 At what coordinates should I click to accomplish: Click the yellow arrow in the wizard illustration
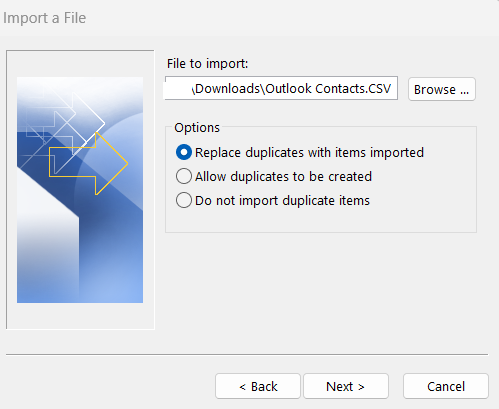[x=89, y=163]
